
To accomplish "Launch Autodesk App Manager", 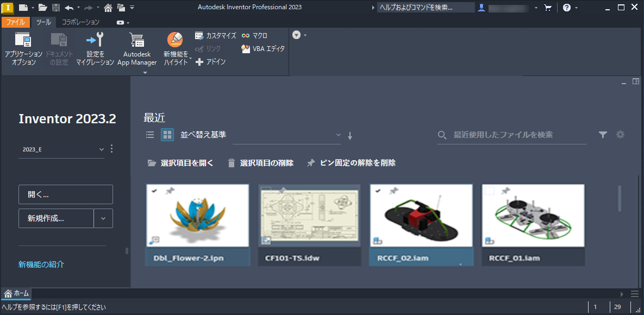I will click(x=137, y=48).
